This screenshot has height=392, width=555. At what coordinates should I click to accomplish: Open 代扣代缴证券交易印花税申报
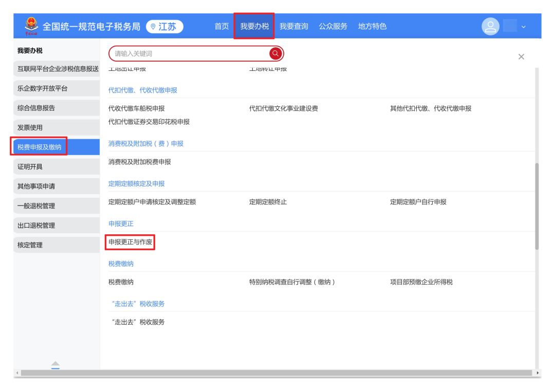click(x=149, y=122)
